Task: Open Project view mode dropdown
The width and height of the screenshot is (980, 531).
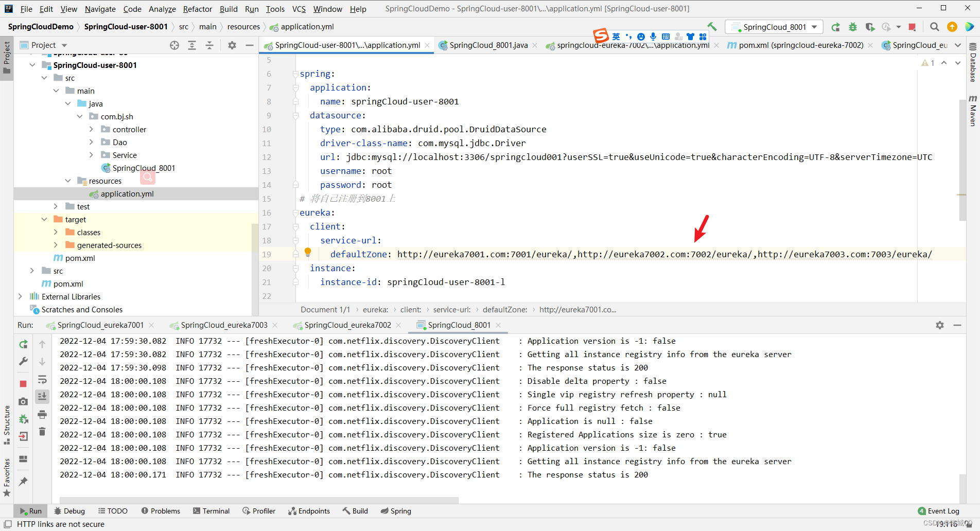Action: [64, 45]
